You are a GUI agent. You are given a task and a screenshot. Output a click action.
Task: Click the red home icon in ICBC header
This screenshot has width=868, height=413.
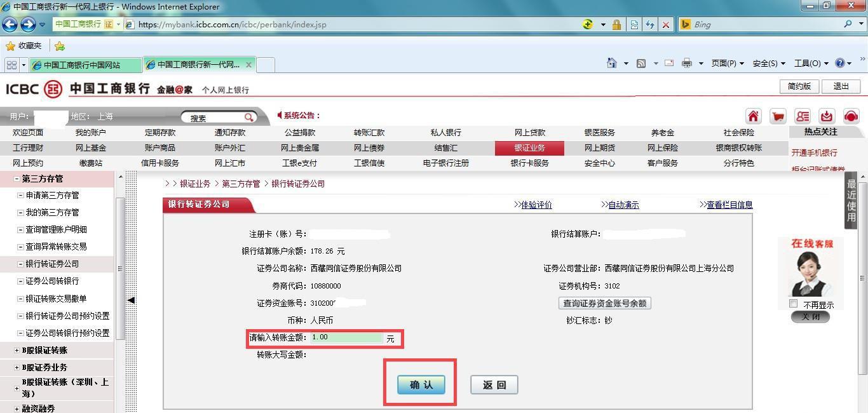(x=753, y=116)
